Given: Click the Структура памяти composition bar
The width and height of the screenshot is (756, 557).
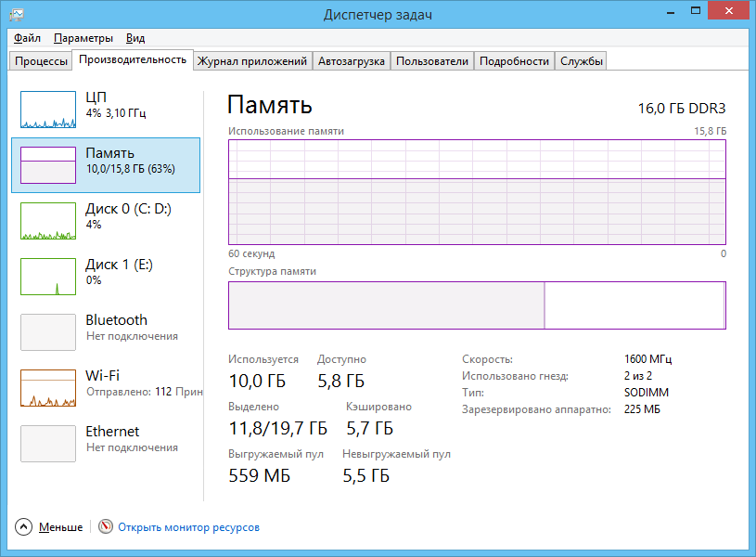Looking at the screenshot, I should (477, 305).
